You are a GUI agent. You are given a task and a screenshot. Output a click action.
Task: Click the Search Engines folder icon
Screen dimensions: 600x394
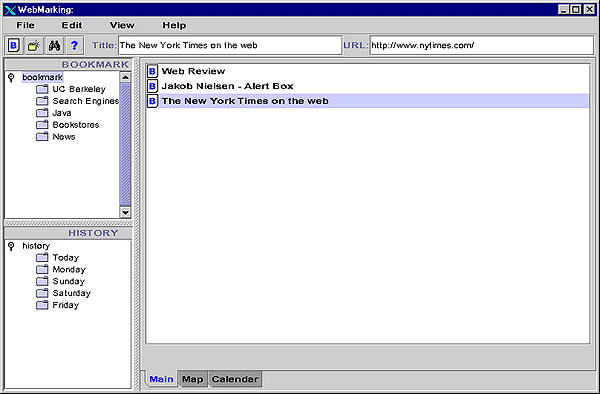click(42, 101)
